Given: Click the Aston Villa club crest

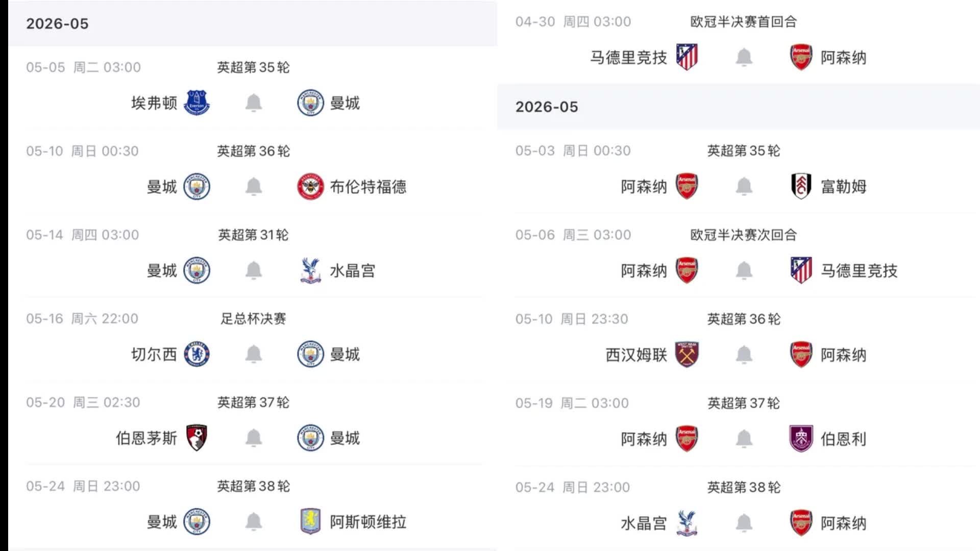Looking at the screenshot, I should click(x=310, y=521).
